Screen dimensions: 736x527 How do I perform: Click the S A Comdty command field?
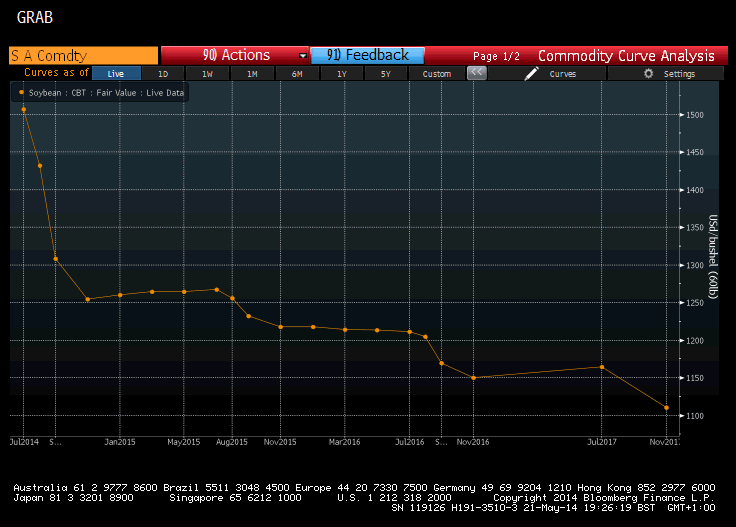coord(84,56)
